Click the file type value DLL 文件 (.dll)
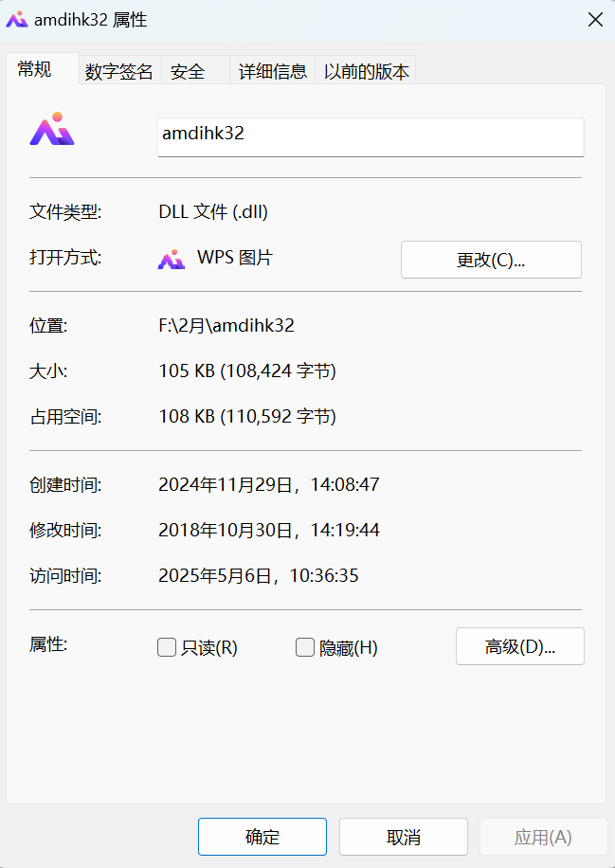Image resolution: width=615 pixels, height=868 pixels. tap(213, 212)
